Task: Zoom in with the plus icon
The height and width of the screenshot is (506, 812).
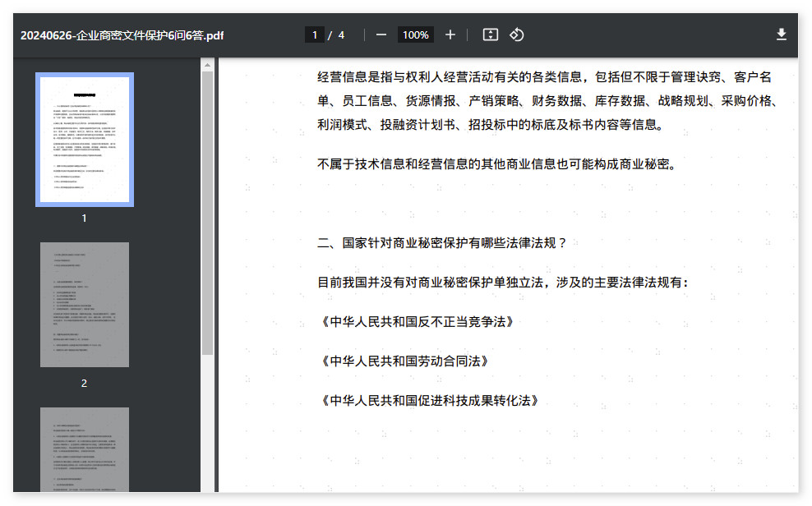Action: coord(450,35)
